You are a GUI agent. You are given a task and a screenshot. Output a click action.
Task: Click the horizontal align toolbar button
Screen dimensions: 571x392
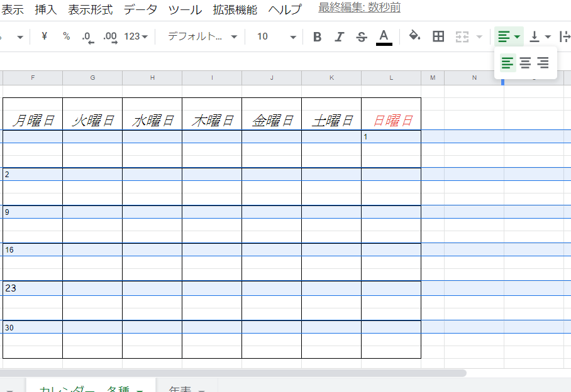[x=509, y=36]
